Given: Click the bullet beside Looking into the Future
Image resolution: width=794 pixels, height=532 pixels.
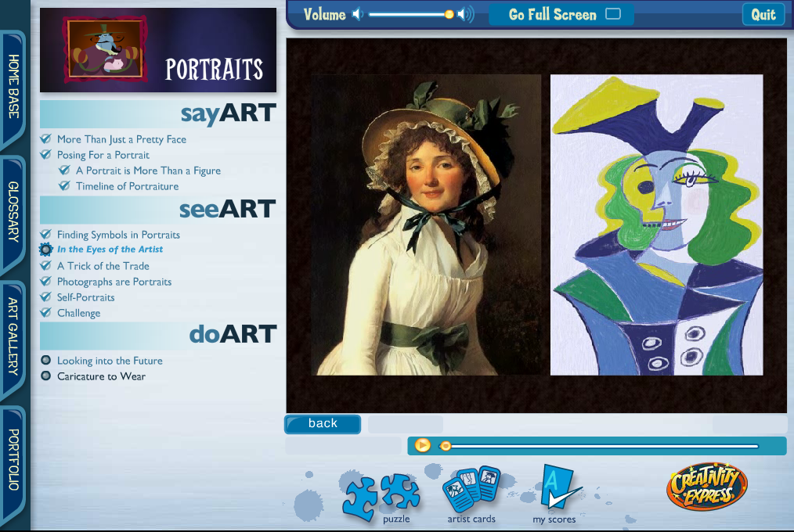Looking at the screenshot, I should [x=45, y=360].
